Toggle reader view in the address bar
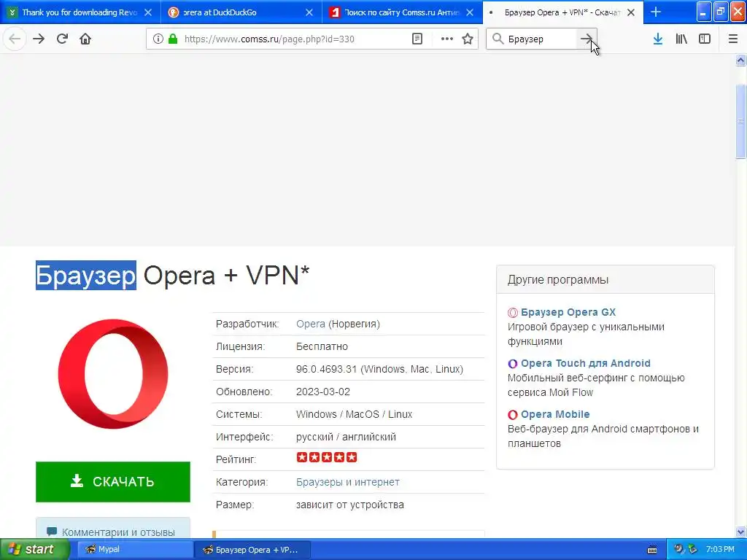The height and width of the screenshot is (560, 747). (417, 39)
